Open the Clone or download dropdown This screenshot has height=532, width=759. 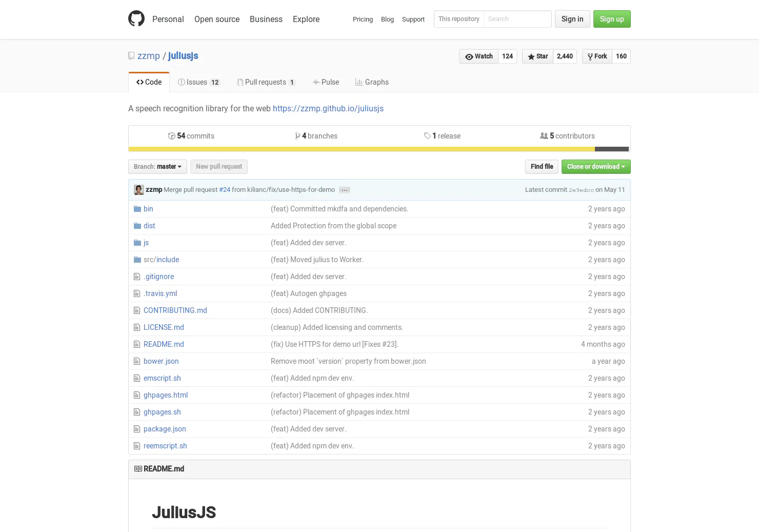(x=596, y=167)
